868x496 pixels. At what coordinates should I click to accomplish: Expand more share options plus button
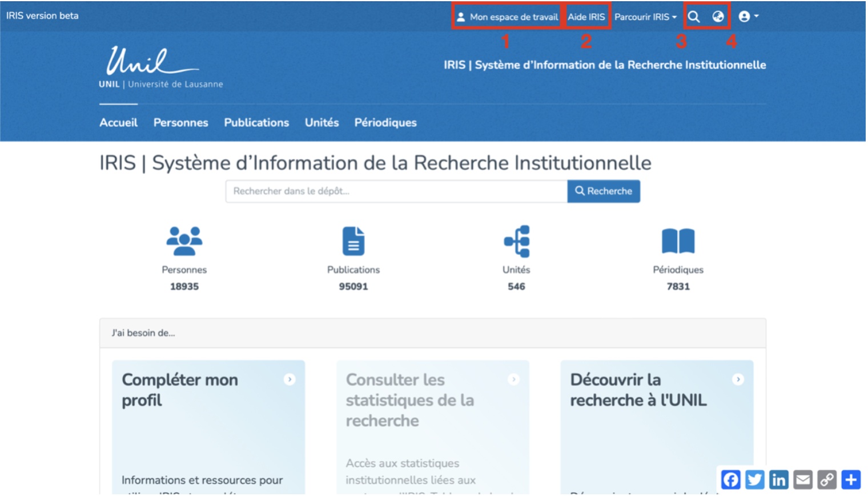[851, 480]
